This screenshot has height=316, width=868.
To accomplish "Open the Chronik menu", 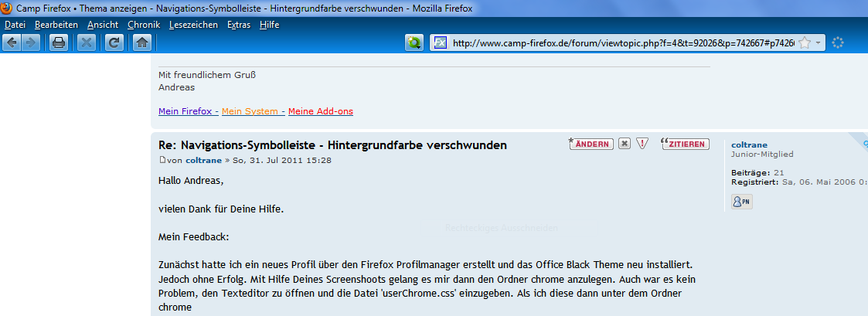I will 143,25.
